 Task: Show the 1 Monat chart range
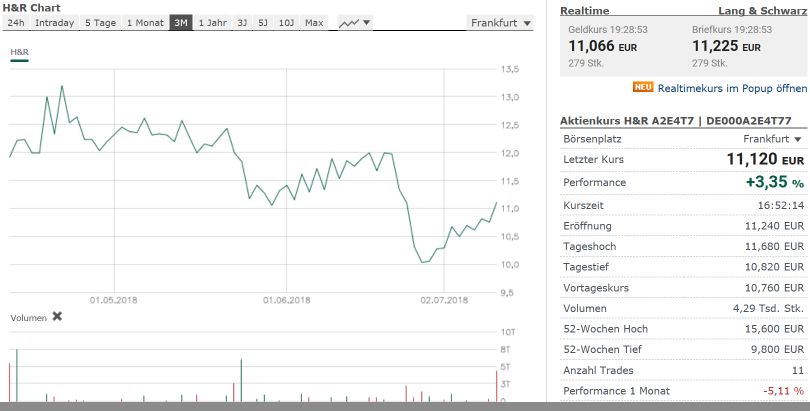coord(144,22)
